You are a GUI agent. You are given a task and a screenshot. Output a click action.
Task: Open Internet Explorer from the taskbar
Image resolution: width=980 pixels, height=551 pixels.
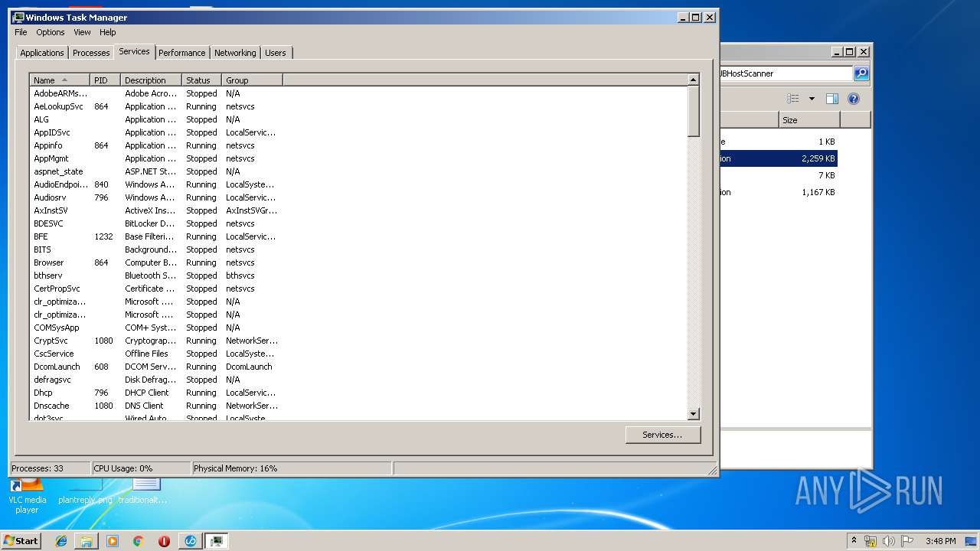tap(62, 541)
